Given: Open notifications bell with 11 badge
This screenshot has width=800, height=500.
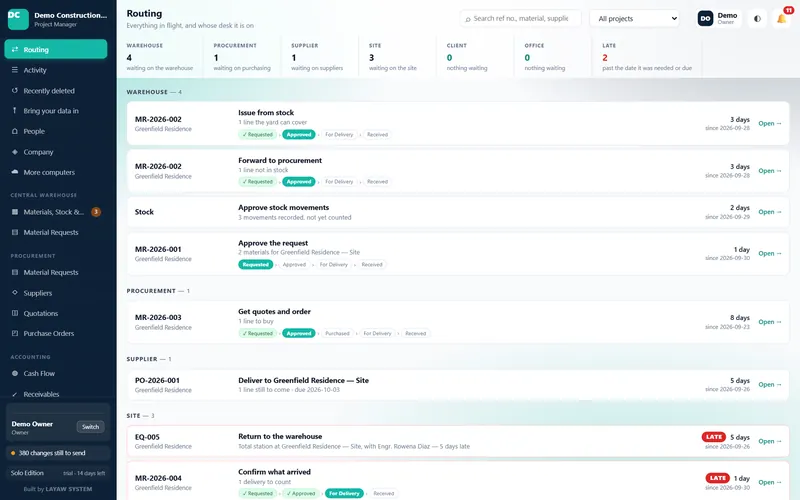Looking at the screenshot, I should click(x=782, y=18).
